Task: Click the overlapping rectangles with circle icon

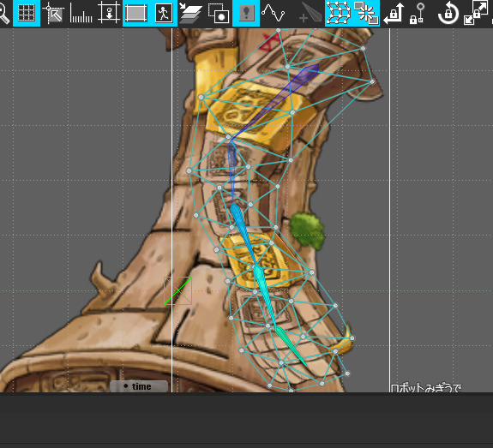Action: tap(219, 13)
